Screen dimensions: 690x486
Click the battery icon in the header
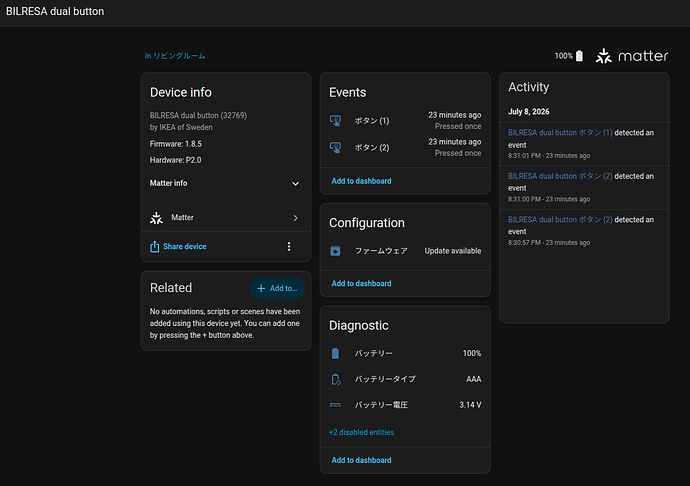click(x=580, y=56)
